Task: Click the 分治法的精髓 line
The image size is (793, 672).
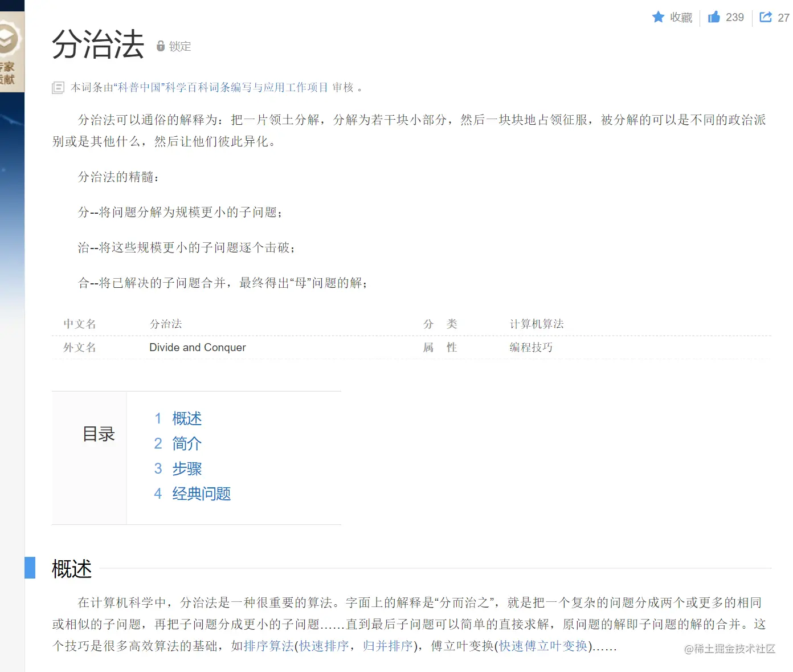Action: (118, 177)
